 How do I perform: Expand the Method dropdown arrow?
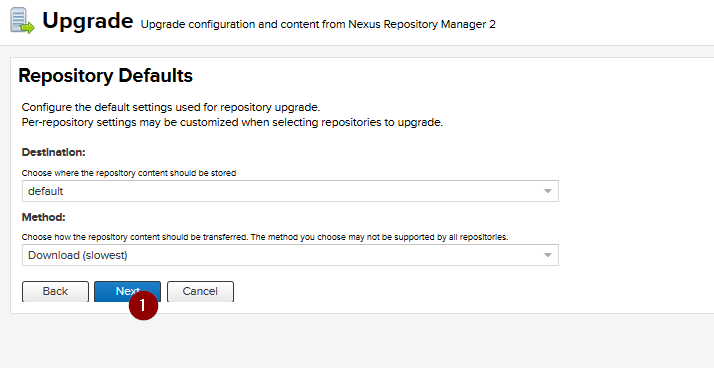point(548,255)
